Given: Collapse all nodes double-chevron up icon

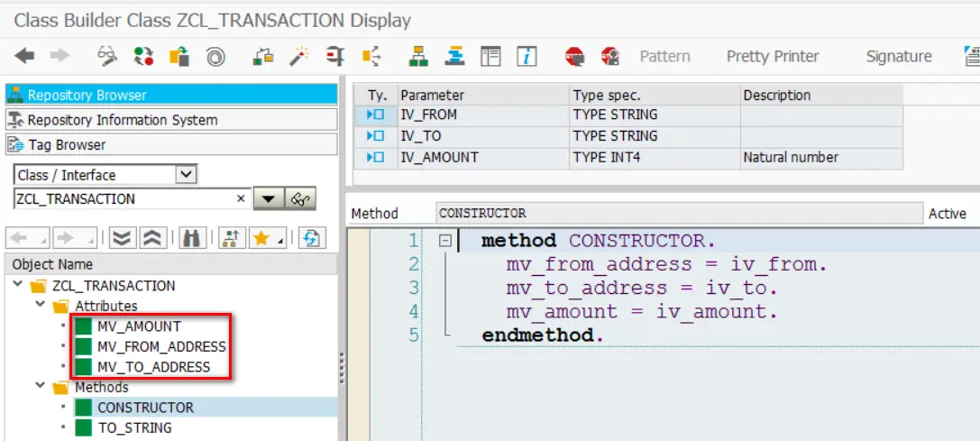Looking at the screenshot, I should click(x=151, y=238).
